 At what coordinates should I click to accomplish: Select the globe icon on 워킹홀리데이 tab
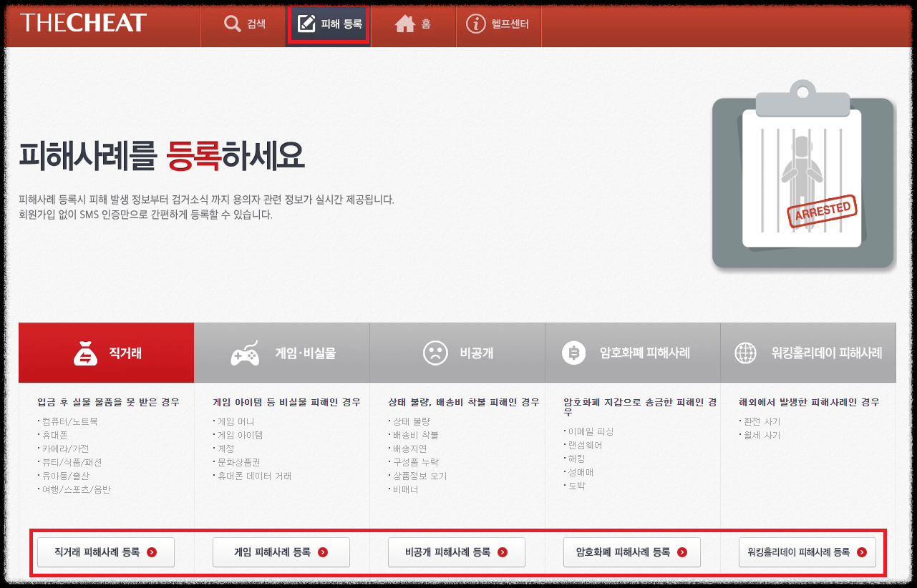[744, 352]
